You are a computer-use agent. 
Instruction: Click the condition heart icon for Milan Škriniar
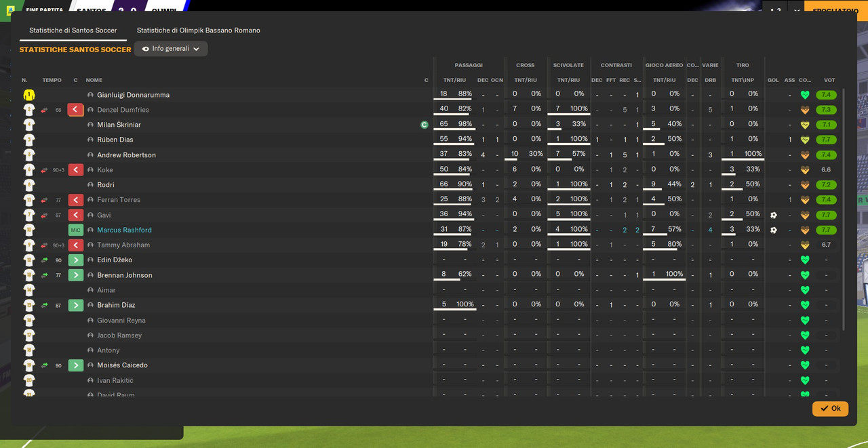click(805, 125)
